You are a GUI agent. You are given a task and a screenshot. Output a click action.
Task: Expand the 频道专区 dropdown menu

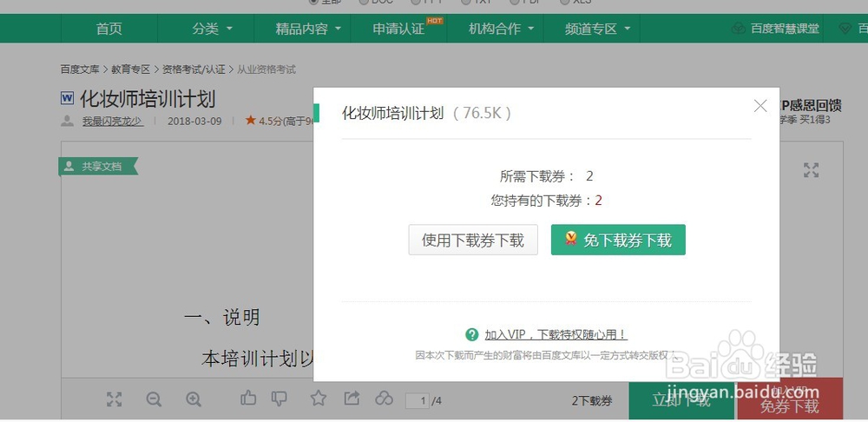[598, 29]
